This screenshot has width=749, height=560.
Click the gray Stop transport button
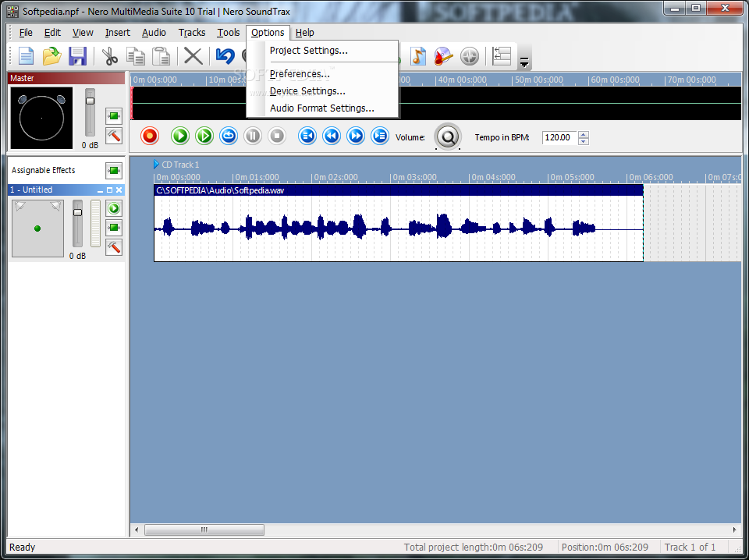point(277,136)
